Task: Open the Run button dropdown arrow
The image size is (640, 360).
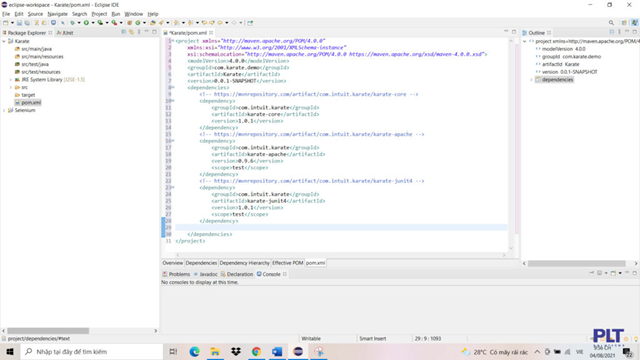Action: pyautogui.click(x=93, y=23)
